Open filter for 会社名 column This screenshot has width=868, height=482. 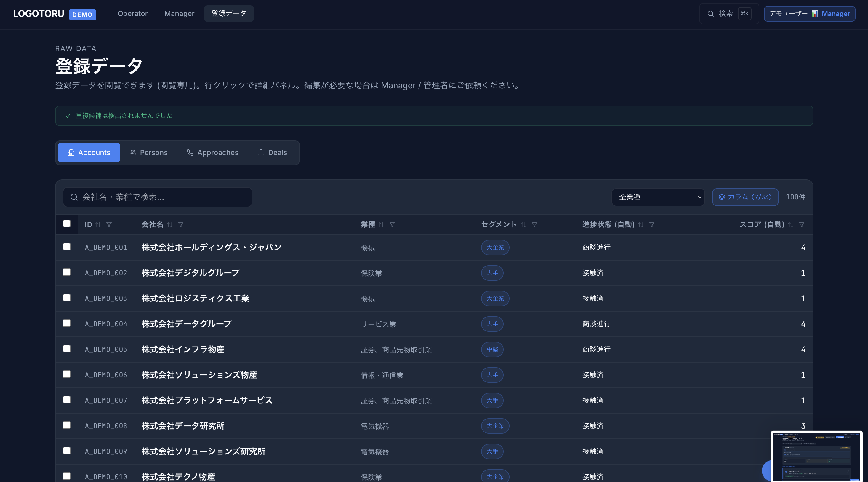181,224
